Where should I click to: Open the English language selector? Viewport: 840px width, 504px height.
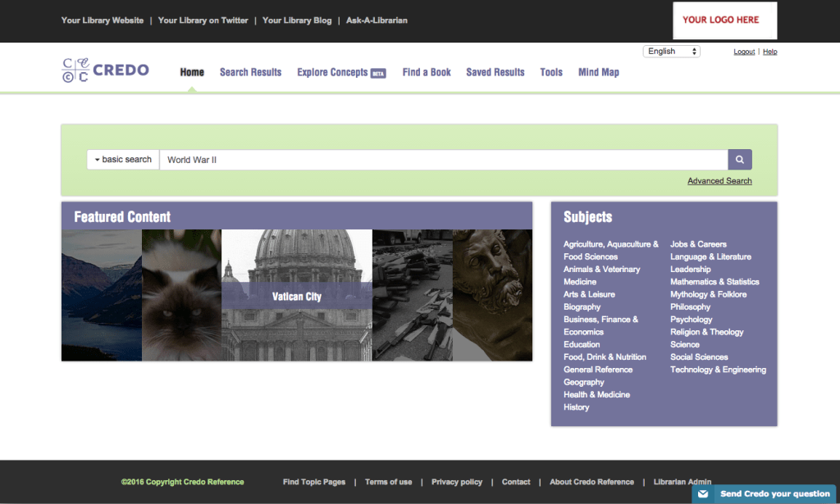tap(671, 52)
